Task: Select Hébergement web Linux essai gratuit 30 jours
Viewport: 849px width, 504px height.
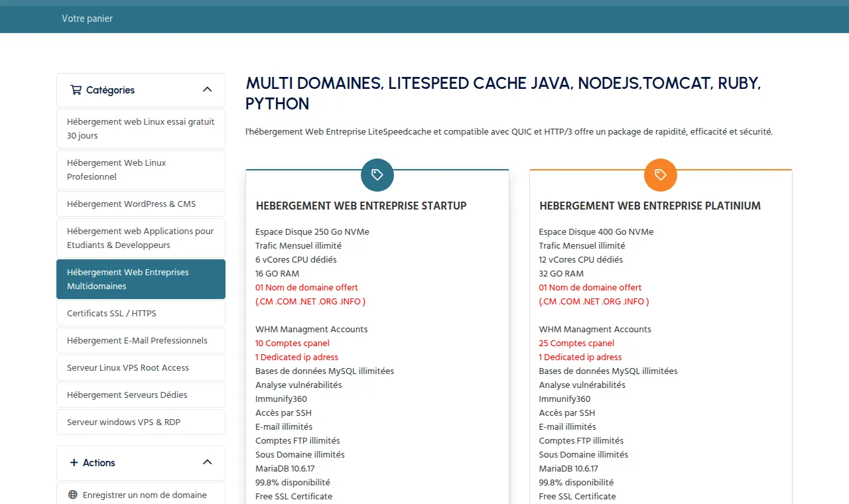Action: [141, 129]
